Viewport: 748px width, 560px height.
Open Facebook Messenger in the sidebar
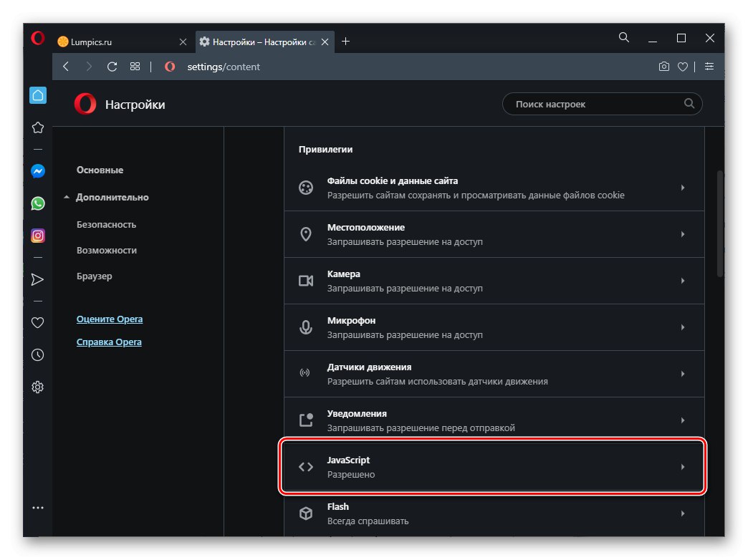point(38,172)
